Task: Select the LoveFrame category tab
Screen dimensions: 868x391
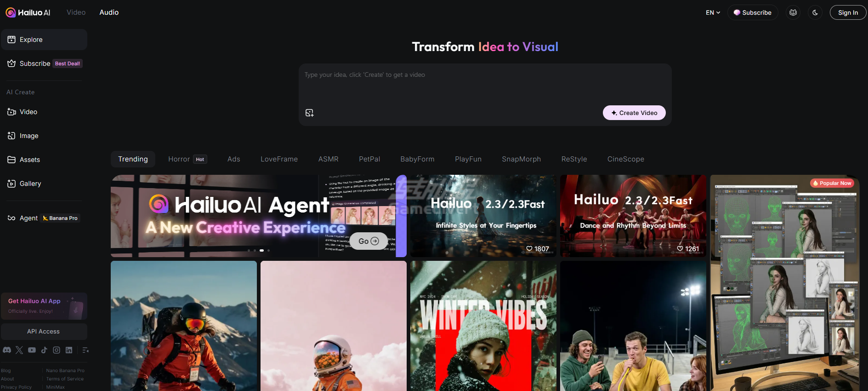Action: pos(279,159)
